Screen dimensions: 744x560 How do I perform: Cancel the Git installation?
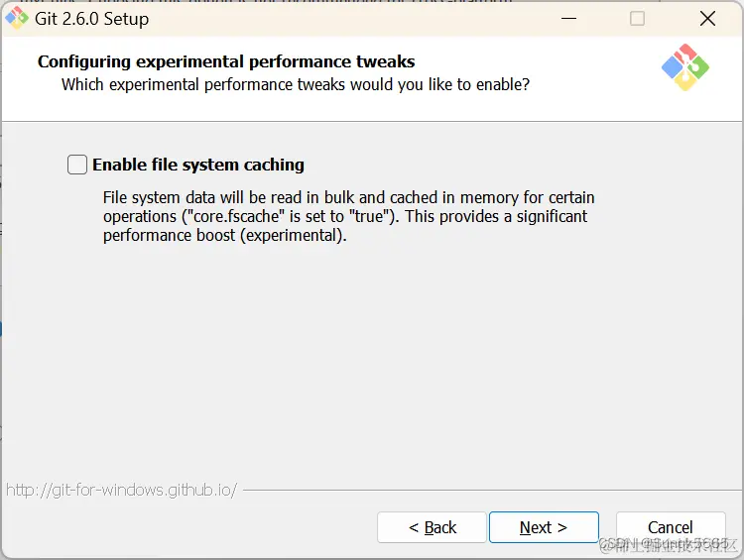(670, 526)
